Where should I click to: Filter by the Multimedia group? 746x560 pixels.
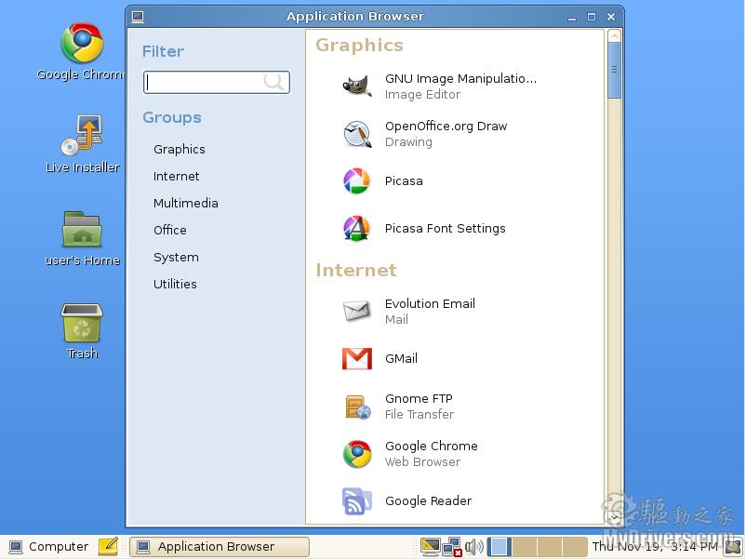[185, 203]
